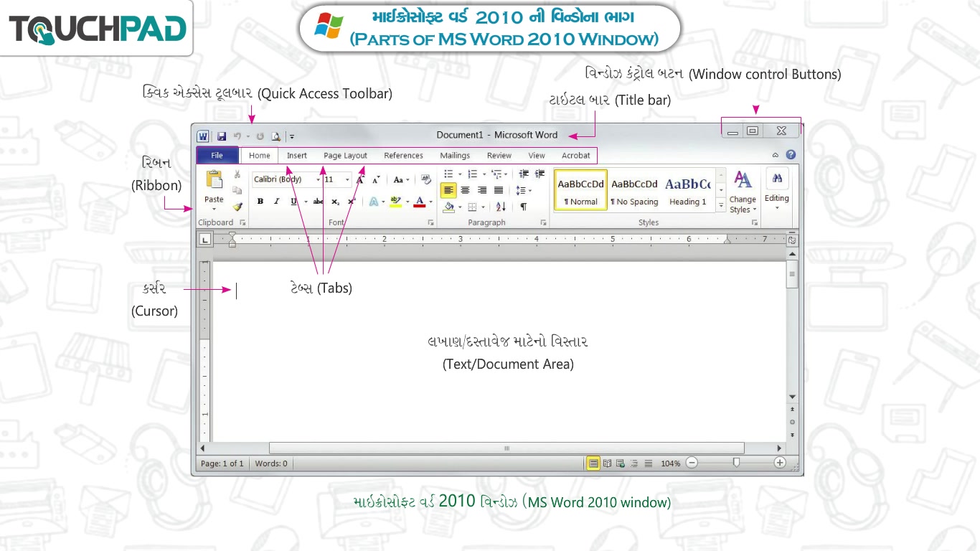Click the Paste clipboard icon
This screenshot has width=980, height=551.
click(x=214, y=179)
